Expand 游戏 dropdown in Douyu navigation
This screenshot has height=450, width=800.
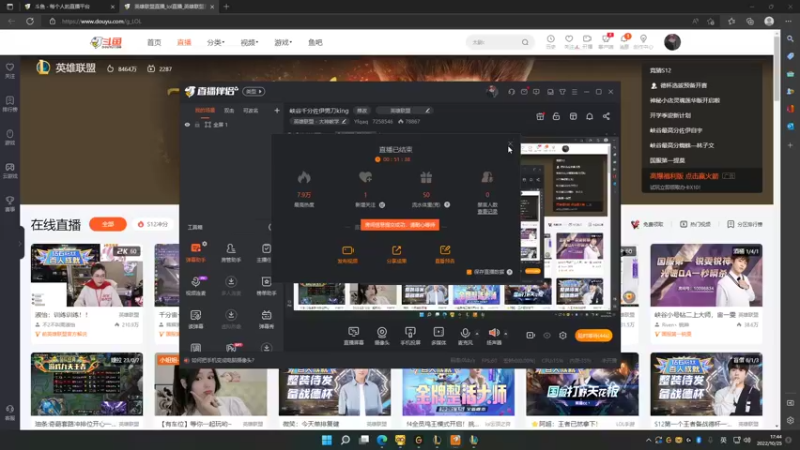(x=283, y=42)
